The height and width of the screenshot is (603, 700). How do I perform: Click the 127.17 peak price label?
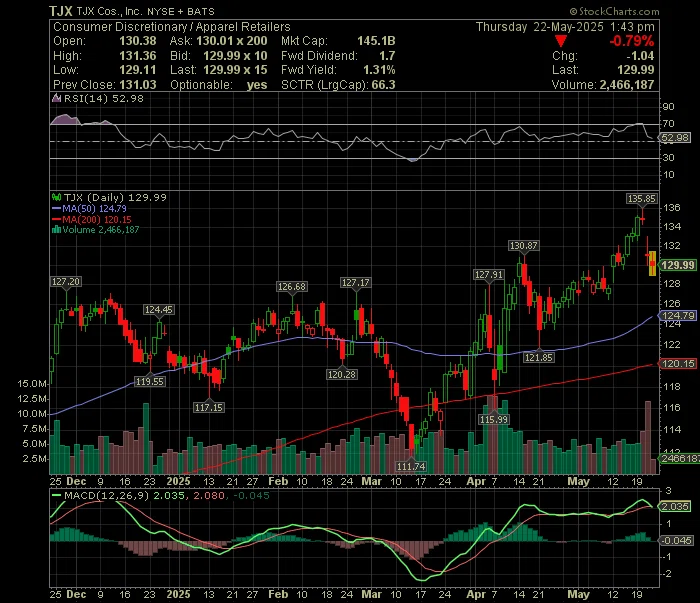pyautogui.click(x=355, y=283)
